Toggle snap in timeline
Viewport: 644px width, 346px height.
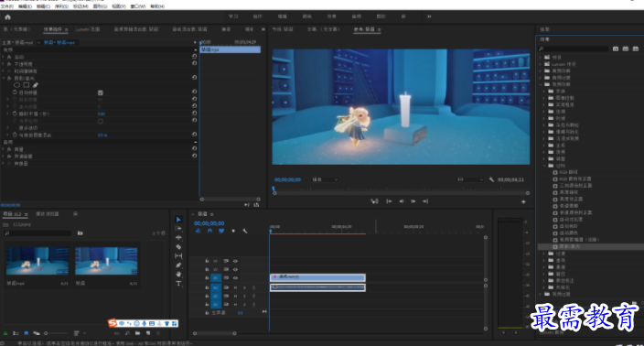pyautogui.click(x=209, y=231)
